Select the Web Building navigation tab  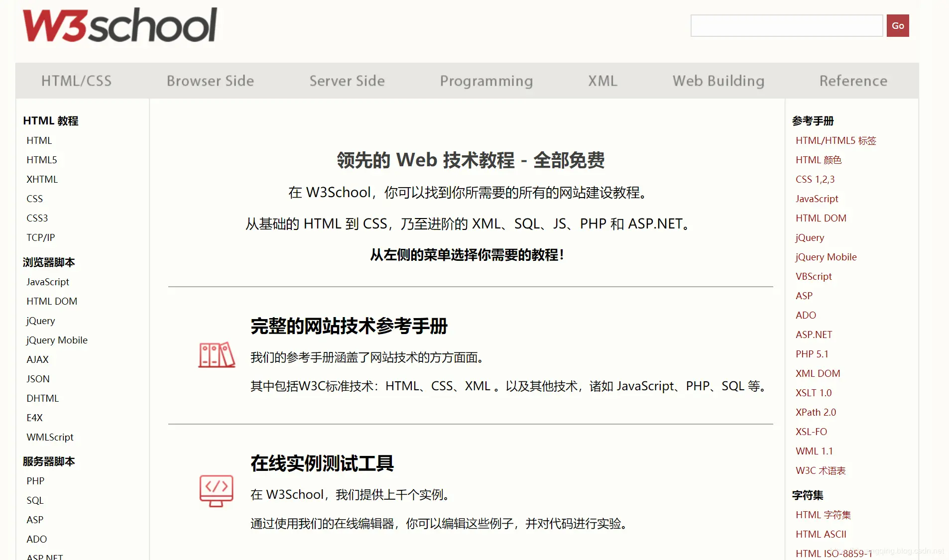[x=718, y=81]
